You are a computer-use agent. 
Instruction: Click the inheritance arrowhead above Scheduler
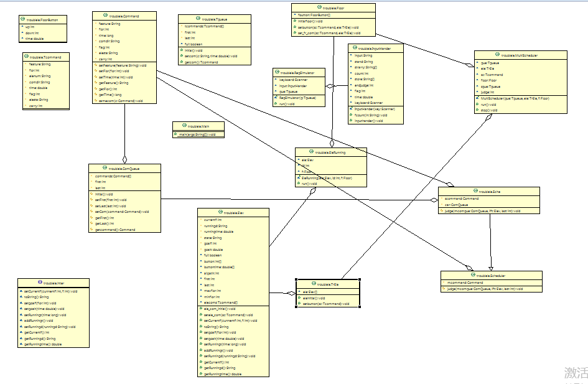click(x=491, y=268)
